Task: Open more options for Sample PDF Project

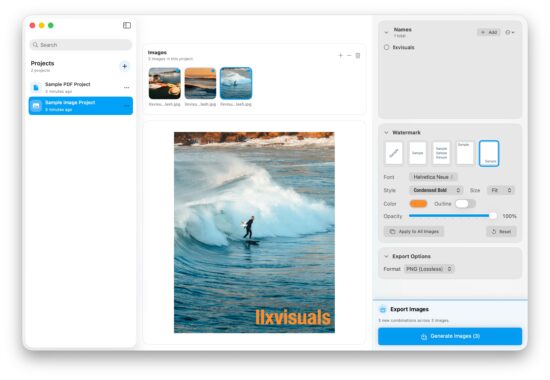Action: (127, 87)
